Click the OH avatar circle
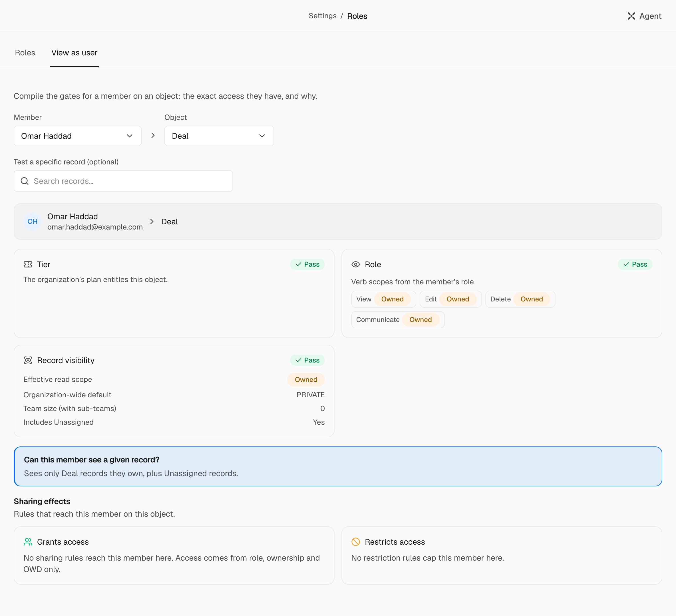The height and width of the screenshot is (616, 676). point(33,221)
